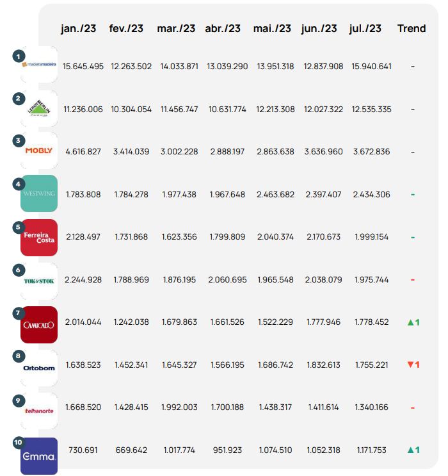The image size is (448, 476).
Task: Click the Trend column header
Action: coord(412,29)
